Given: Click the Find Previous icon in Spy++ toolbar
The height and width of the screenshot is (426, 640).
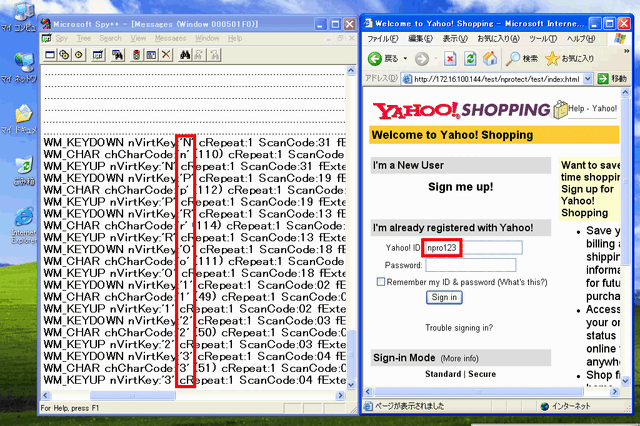Looking at the screenshot, I should coord(214,55).
